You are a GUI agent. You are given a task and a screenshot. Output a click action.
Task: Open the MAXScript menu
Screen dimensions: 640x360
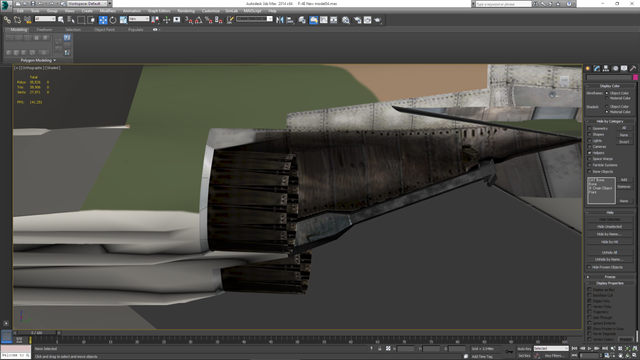pos(252,11)
